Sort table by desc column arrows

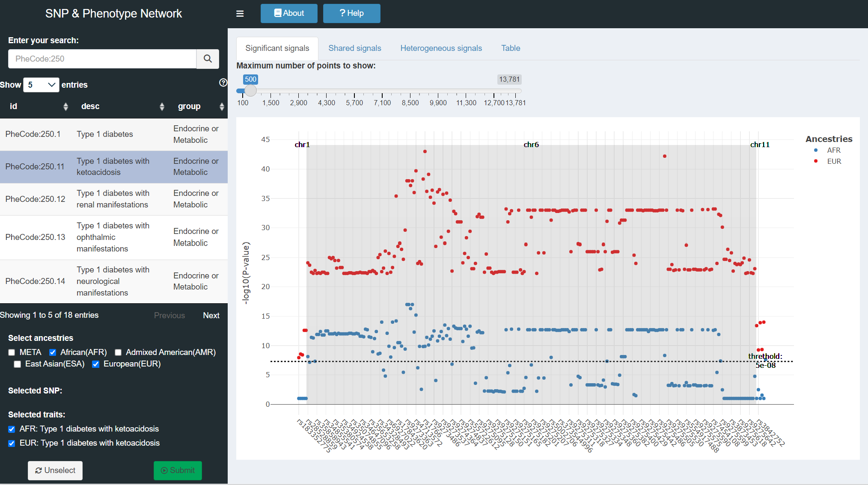point(162,106)
